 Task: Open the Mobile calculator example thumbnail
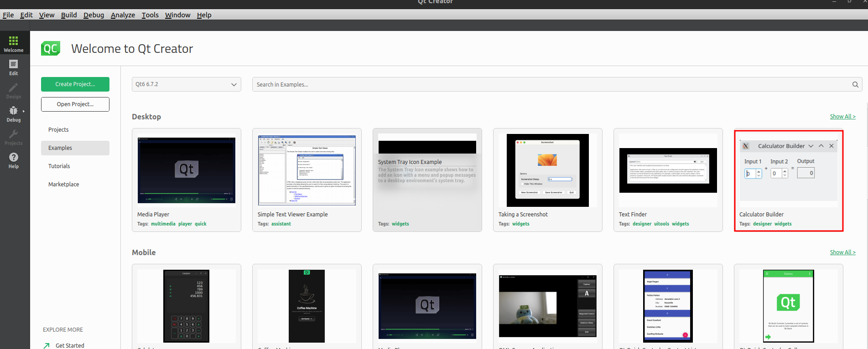click(x=187, y=306)
